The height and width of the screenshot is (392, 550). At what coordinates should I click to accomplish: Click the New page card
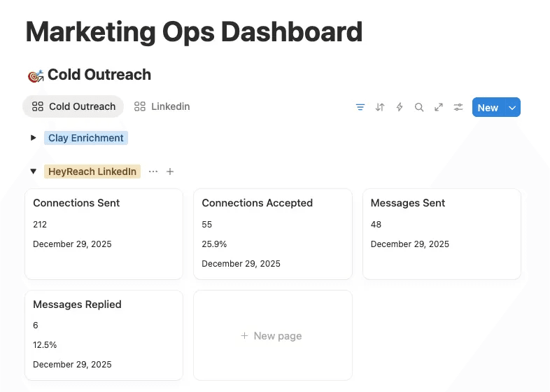click(272, 336)
